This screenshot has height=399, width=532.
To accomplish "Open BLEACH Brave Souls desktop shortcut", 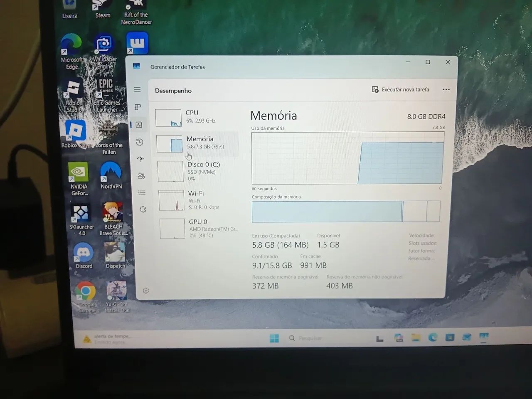I will click(x=113, y=219).
